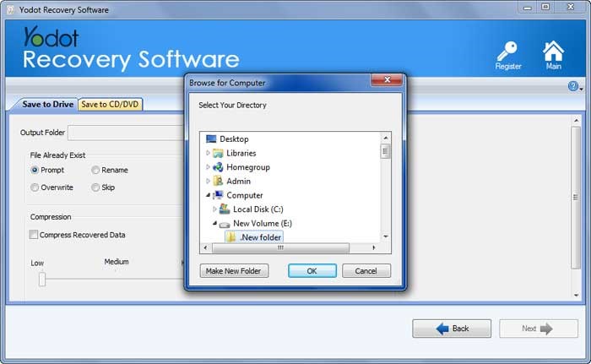The height and width of the screenshot is (364, 591).
Task: Open the Main home icon
Action: 553,52
